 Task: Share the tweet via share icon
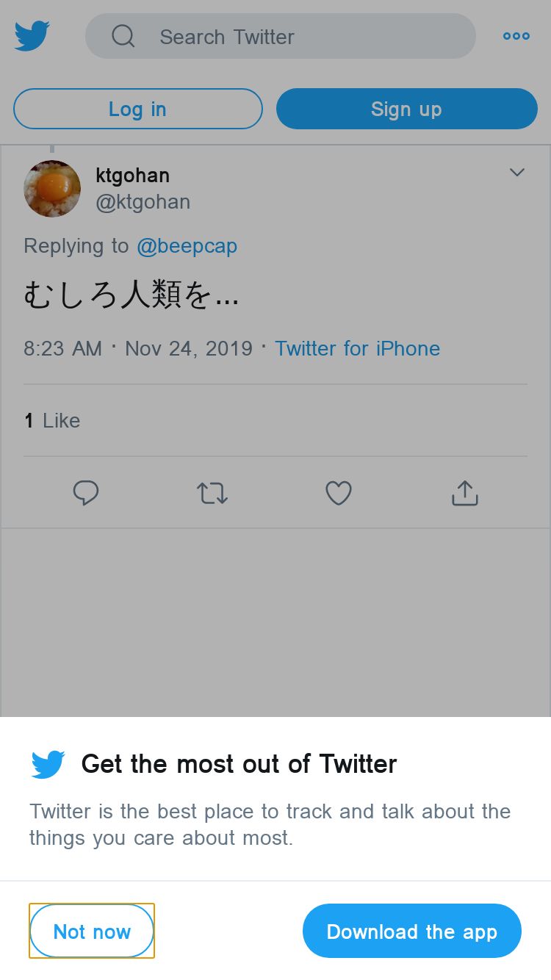point(464,493)
